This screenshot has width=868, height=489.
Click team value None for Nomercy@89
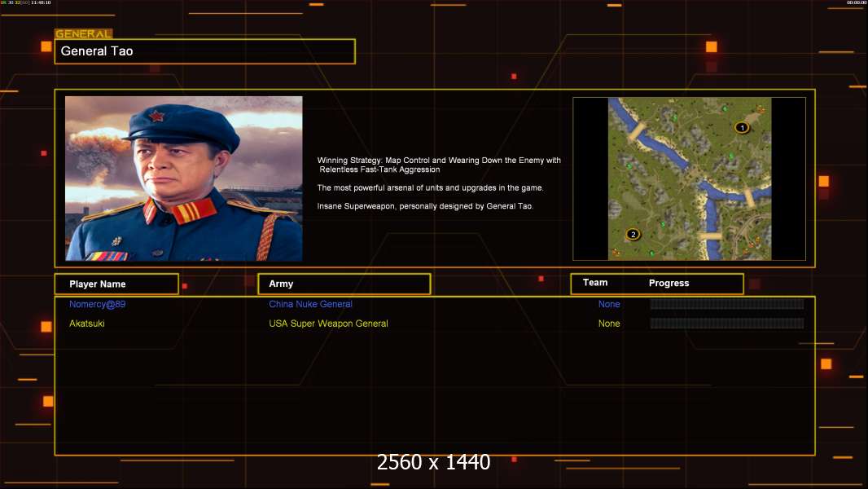(x=609, y=304)
